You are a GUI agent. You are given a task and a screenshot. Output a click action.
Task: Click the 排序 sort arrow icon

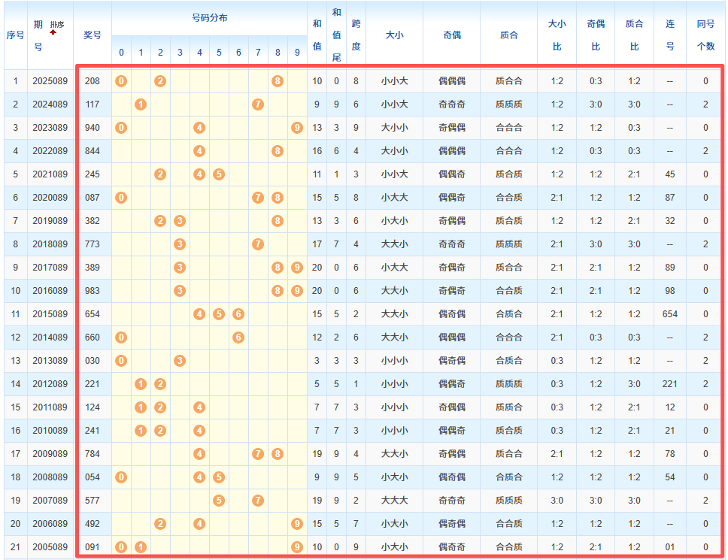53,32
